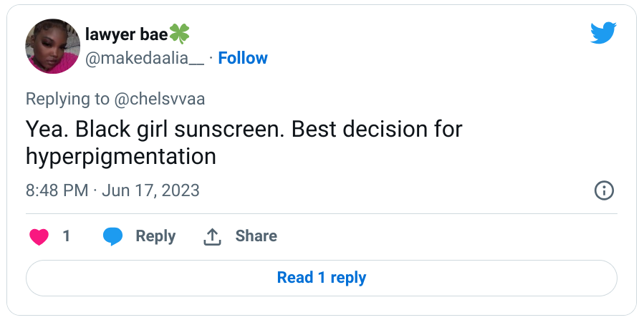The image size is (644, 320).
Task: Like the tweet with the heart icon
Action: pos(39,236)
